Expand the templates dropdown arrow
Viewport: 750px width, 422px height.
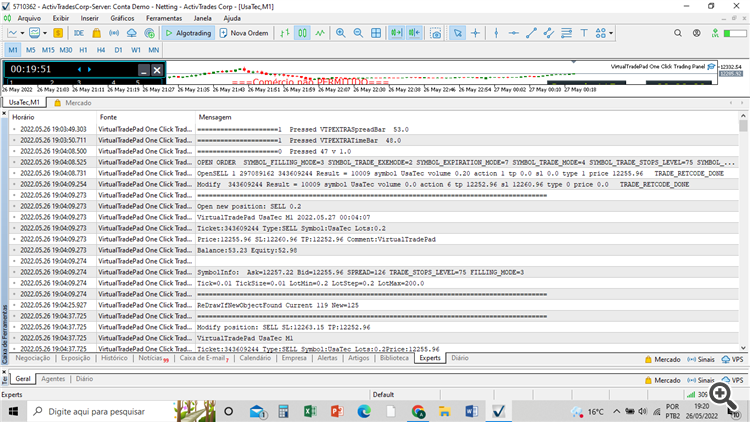(x=44, y=33)
